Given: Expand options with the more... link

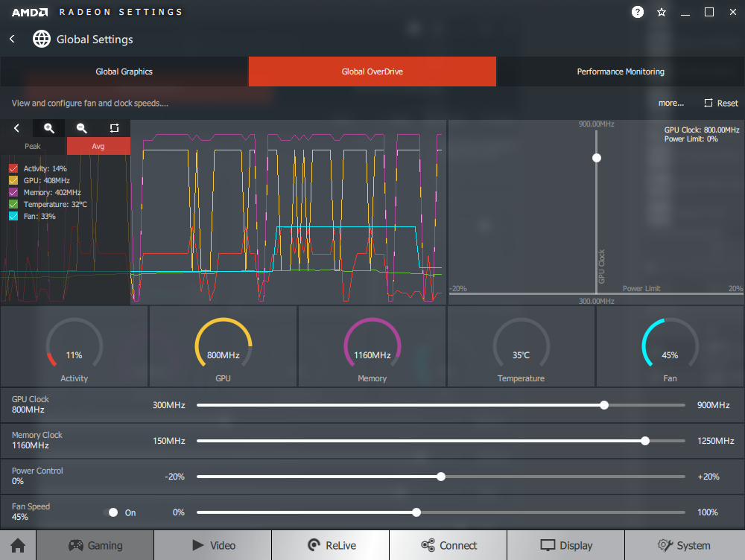Looking at the screenshot, I should coord(670,104).
